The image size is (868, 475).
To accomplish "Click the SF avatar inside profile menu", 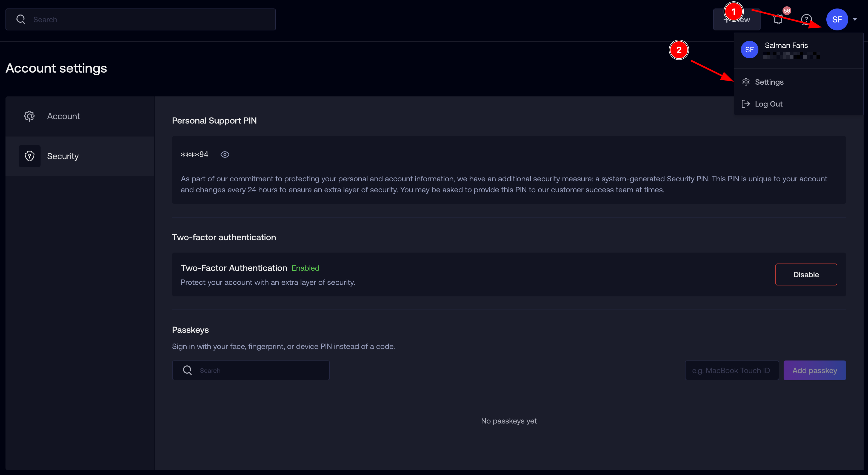I will pyautogui.click(x=749, y=50).
